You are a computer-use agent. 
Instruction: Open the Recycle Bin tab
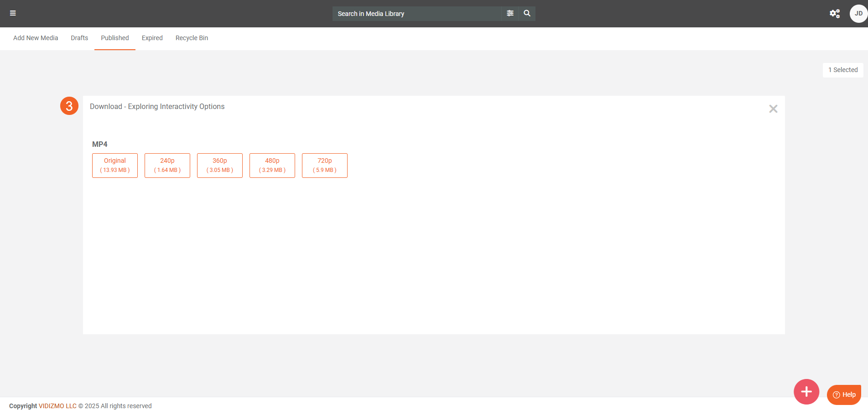[x=192, y=38]
